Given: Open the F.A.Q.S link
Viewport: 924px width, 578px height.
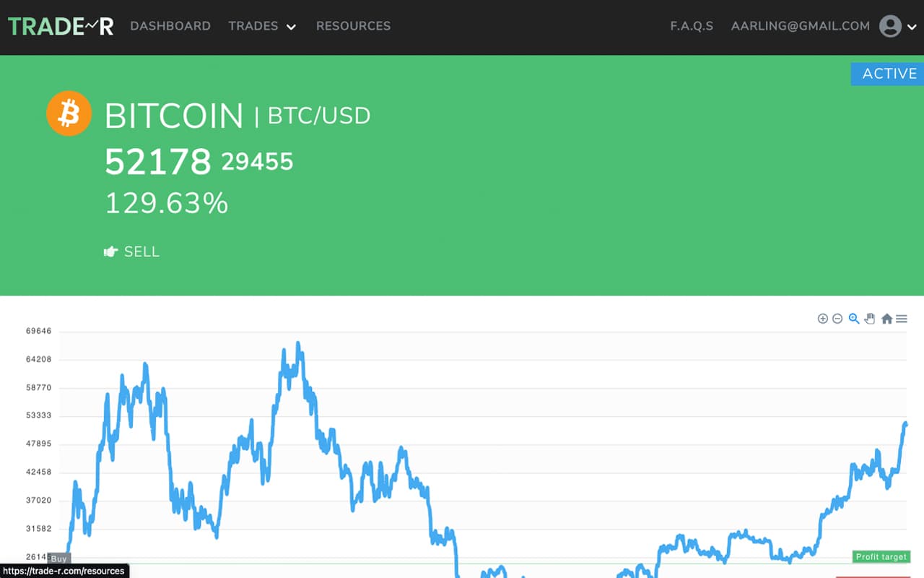Looking at the screenshot, I should [692, 26].
